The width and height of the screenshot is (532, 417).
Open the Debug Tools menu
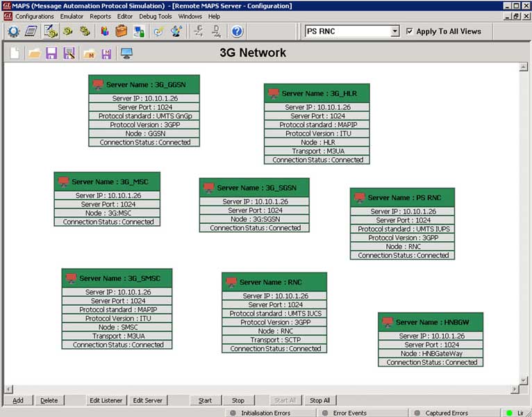click(x=156, y=16)
